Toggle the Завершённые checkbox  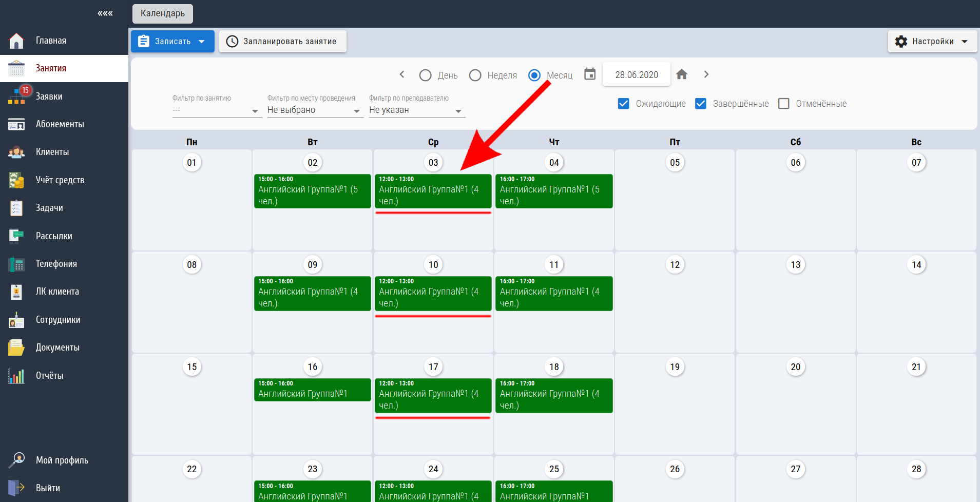click(x=701, y=104)
